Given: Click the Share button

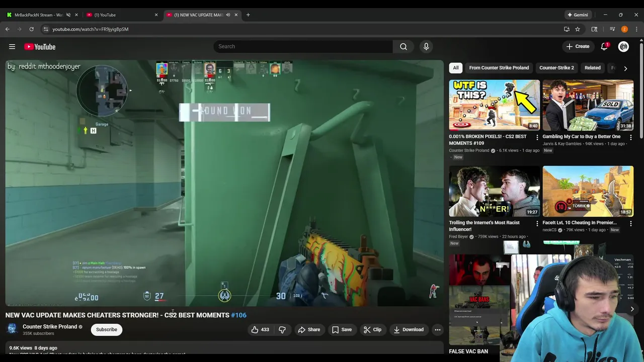Looking at the screenshot, I should [309, 330].
